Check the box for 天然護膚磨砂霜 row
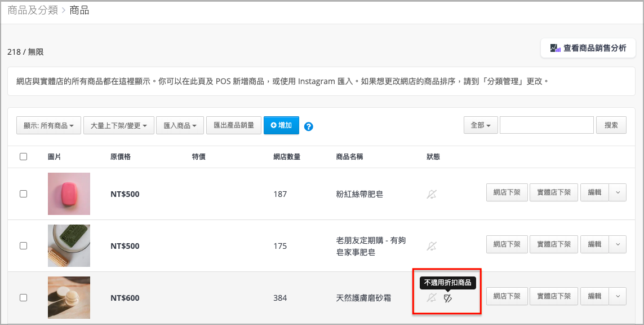The height and width of the screenshot is (325, 644). [24, 297]
